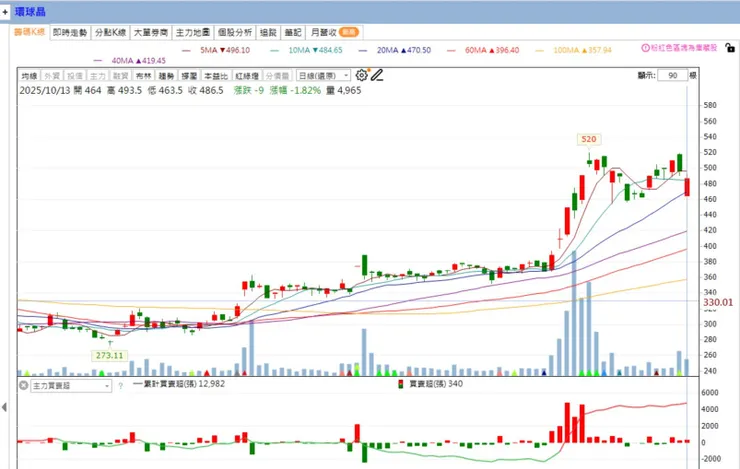740x469 pixels.
Task: Switch to the 主力地圖 tab
Action: click(193, 33)
